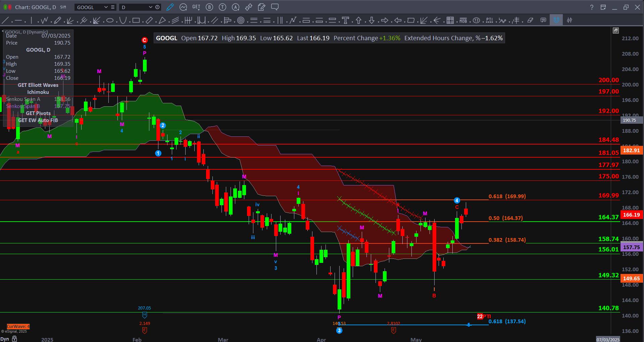Select the right arrow marker tool

click(x=385, y=20)
